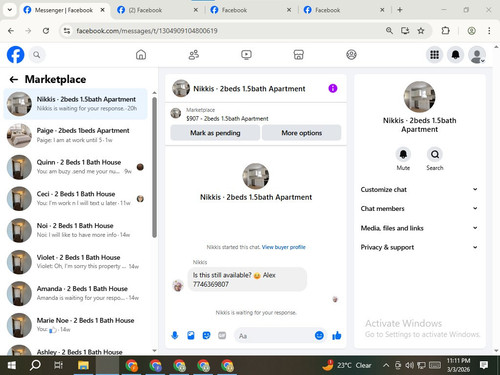500x375 pixels.
Task: Open Windows taskbar search
Action: point(35,365)
